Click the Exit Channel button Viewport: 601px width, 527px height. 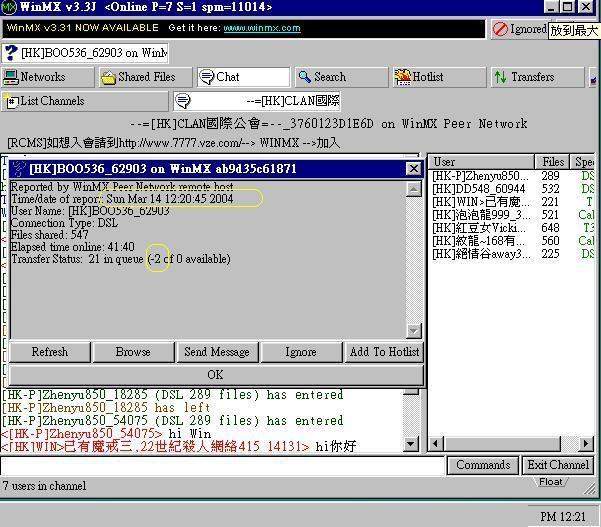click(558, 465)
